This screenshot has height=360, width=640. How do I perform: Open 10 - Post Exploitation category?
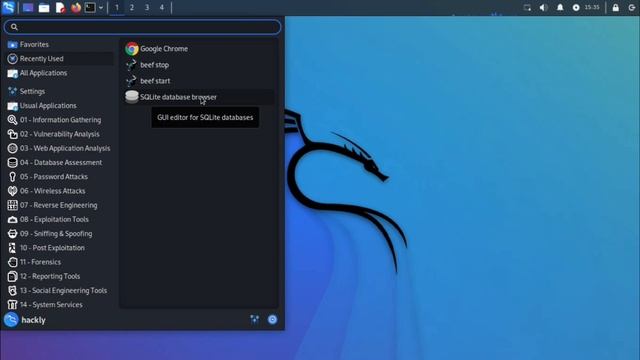pos(60,248)
